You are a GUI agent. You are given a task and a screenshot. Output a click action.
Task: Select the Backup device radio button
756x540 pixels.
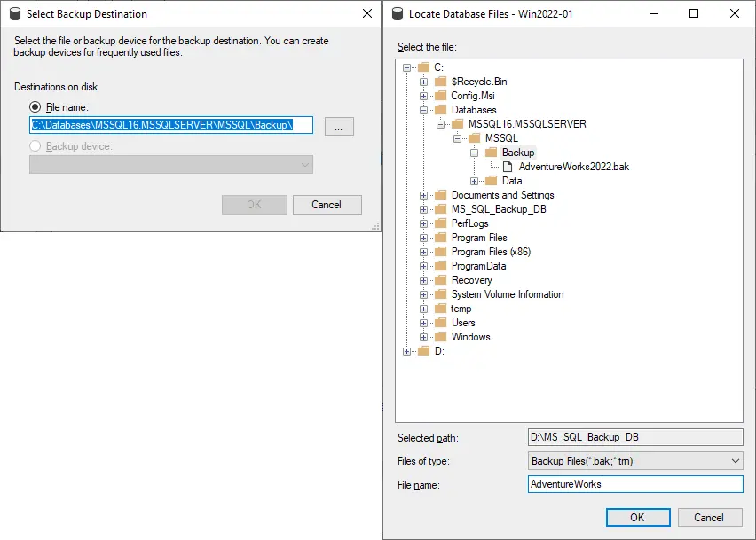(x=35, y=146)
